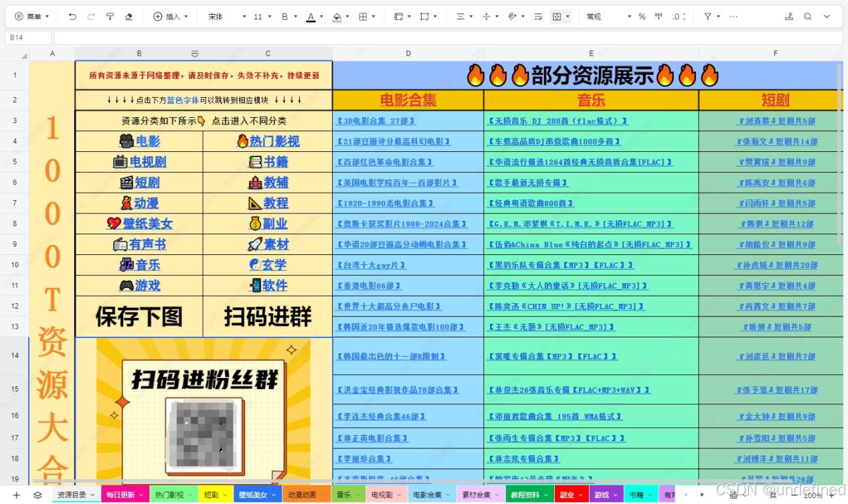Click the vertical align icon
The image size is (848, 504).
point(487,16)
